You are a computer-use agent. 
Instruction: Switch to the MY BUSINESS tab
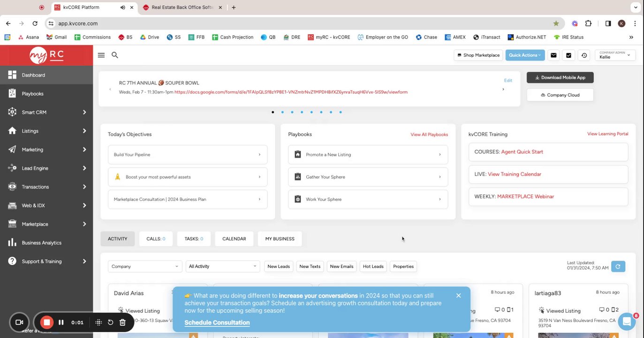pos(280,239)
